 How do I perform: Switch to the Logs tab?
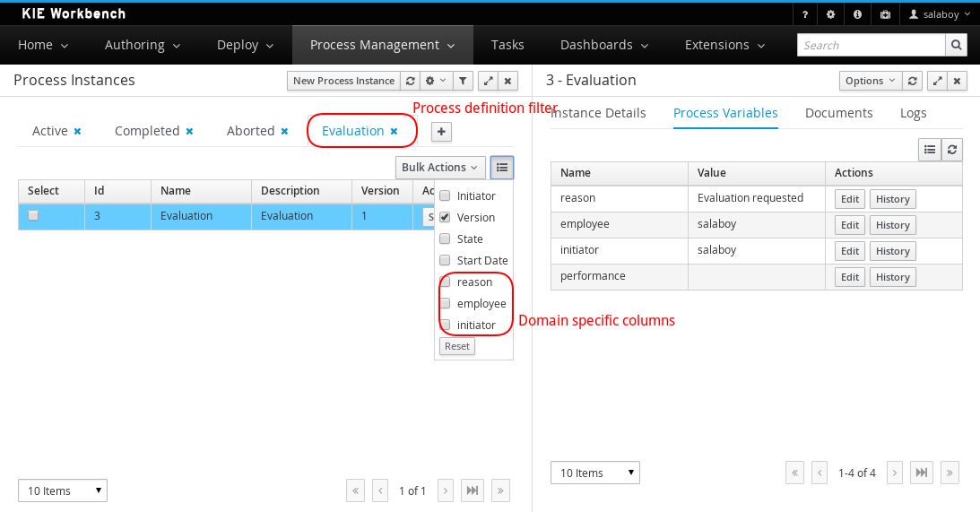pos(913,113)
